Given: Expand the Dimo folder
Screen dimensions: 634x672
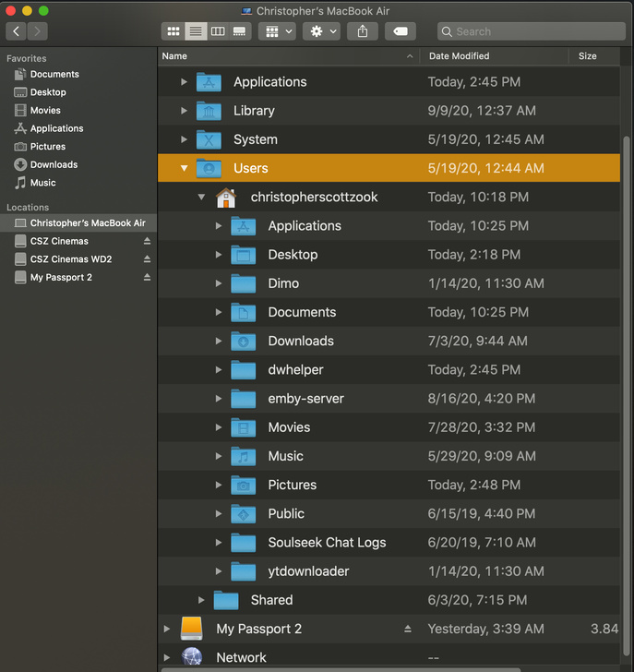Looking at the screenshot, I should tap(219, 282).
